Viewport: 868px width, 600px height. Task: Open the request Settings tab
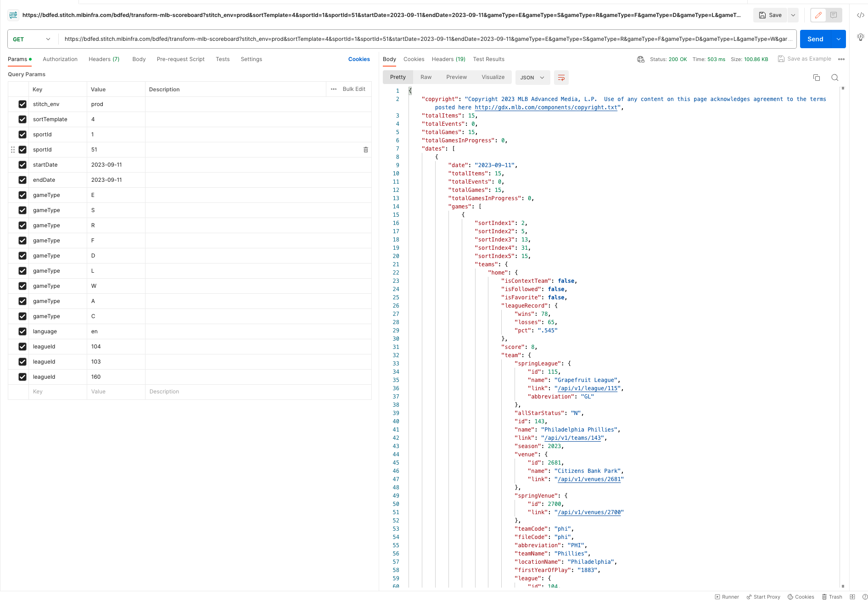pos(252,59)
